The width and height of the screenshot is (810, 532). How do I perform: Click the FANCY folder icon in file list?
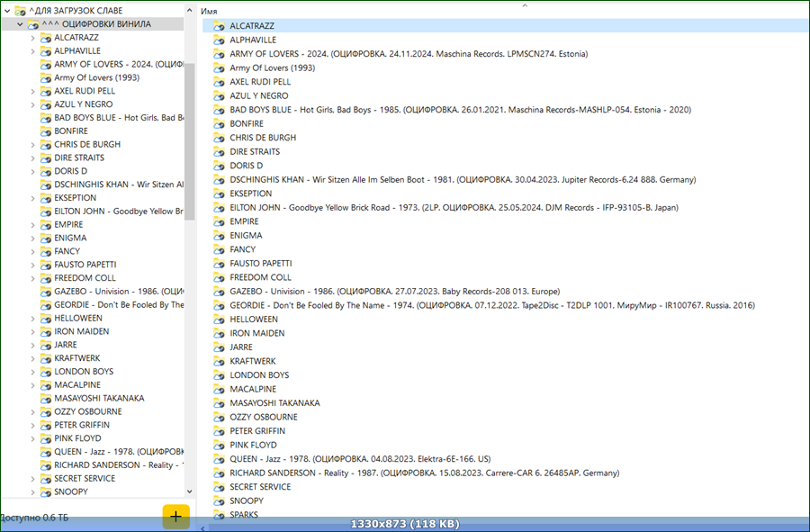pyautogui.click(x=219, y=249)
